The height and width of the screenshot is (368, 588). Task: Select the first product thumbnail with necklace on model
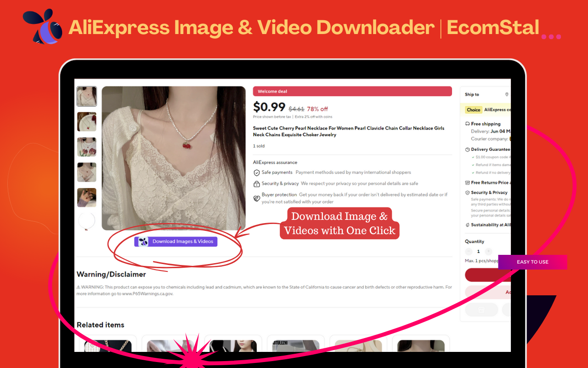[86, 97]
